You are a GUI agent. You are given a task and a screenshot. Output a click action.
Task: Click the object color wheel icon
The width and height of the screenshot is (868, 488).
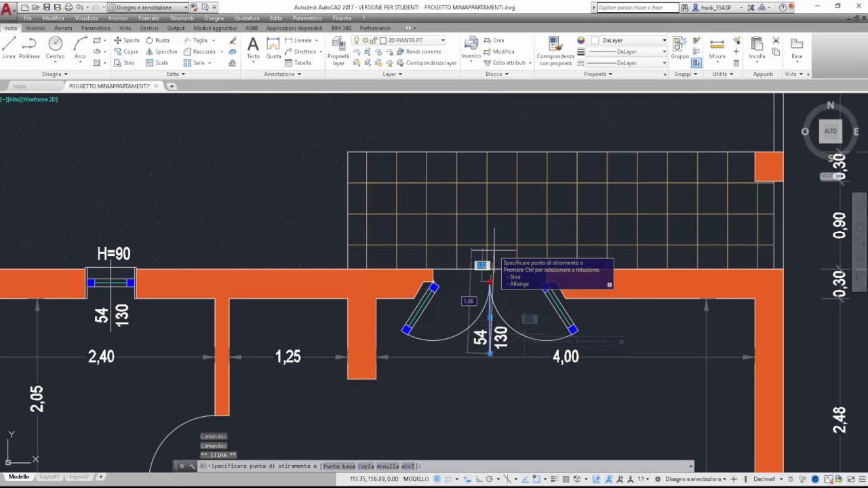581,40
